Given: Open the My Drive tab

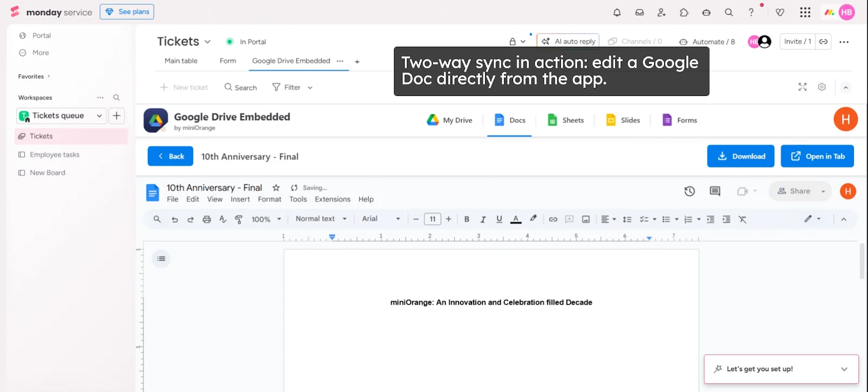Looking at the screenshot, I should [x=450, y=120].
